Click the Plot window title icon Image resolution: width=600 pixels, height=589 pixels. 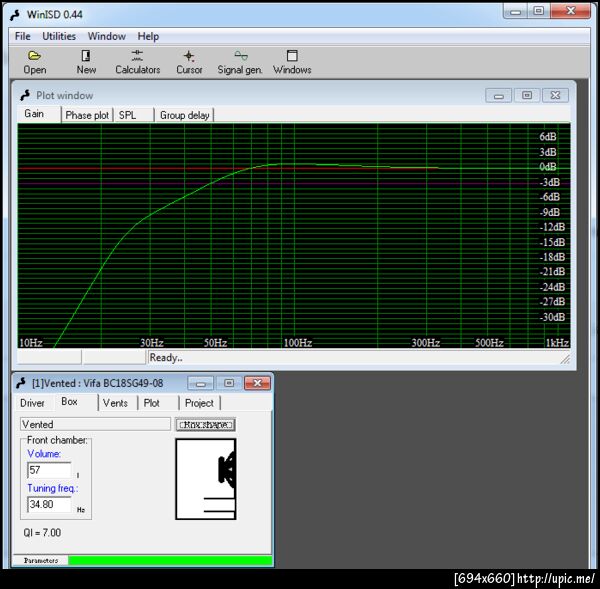25,95
